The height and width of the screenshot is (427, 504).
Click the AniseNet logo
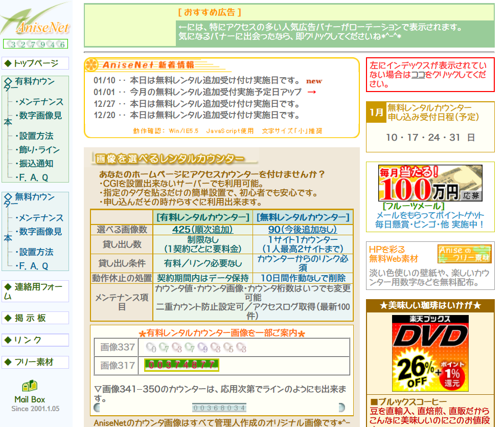click(x=35, y=21)
